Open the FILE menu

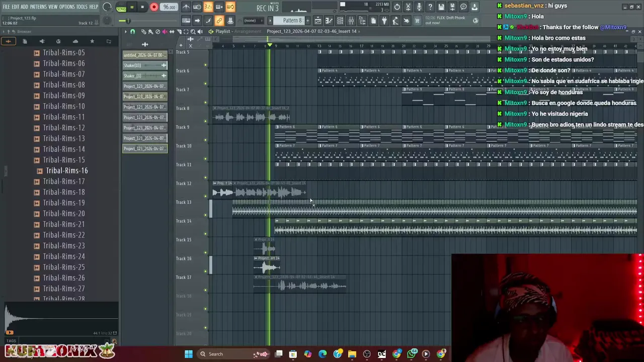click(6, 7)
